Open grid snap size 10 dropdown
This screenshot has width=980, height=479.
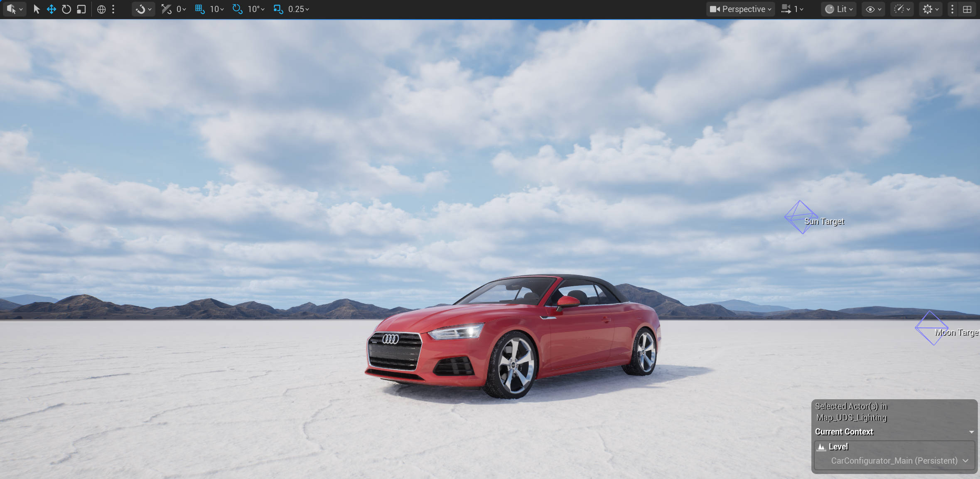click(x=217, y=9)
